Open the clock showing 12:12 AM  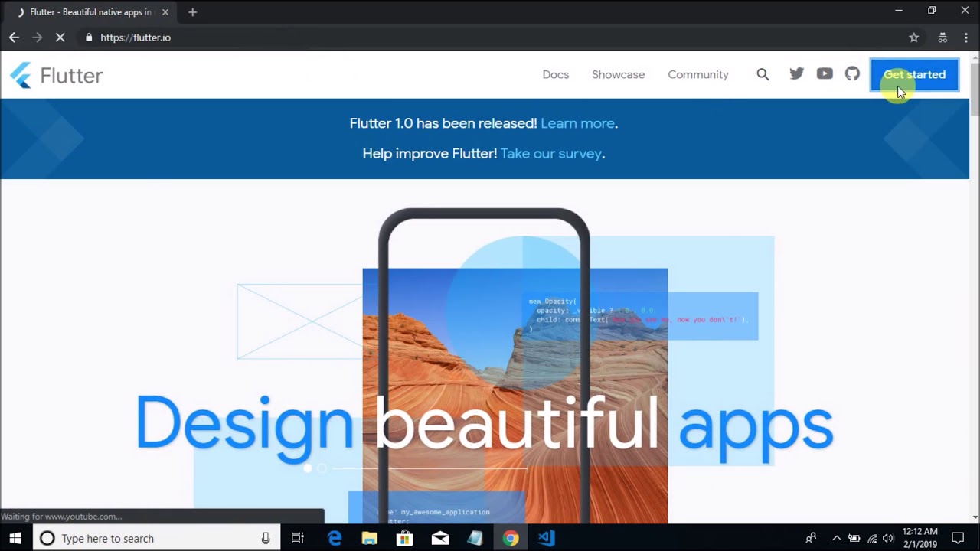click(x=920, y=538)
